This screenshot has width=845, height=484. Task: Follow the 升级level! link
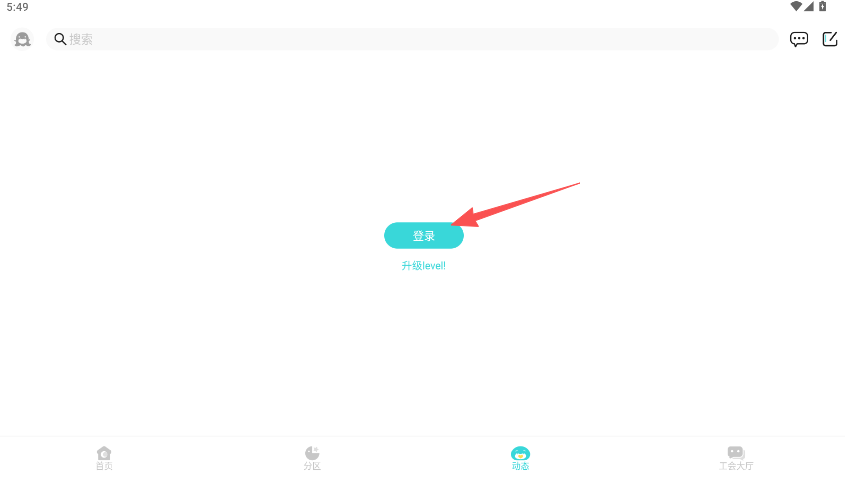click(x=424, y=265)
